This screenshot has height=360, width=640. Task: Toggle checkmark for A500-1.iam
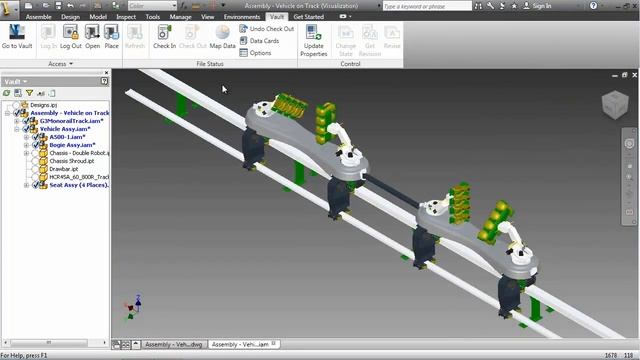(35, 137)
